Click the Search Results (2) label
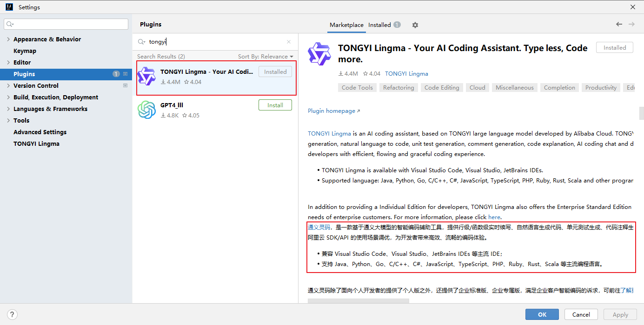Screen dimensions: 644x325 pyautogui.click(x=161, y=57)
